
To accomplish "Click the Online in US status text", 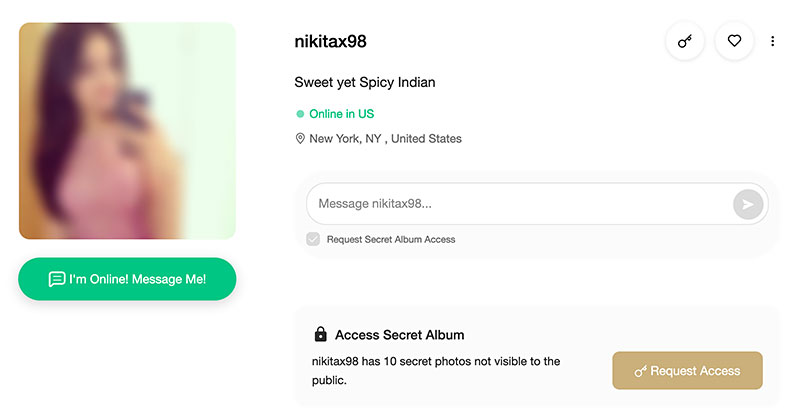I will [x=341, y=114].
